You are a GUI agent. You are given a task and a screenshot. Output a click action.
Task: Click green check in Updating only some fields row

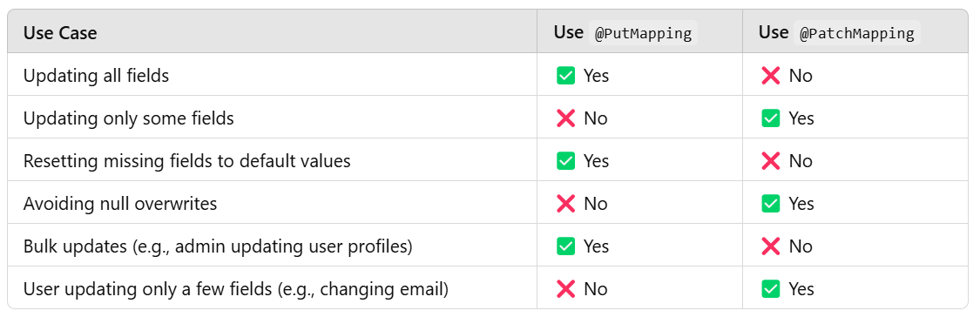[771, 118]
